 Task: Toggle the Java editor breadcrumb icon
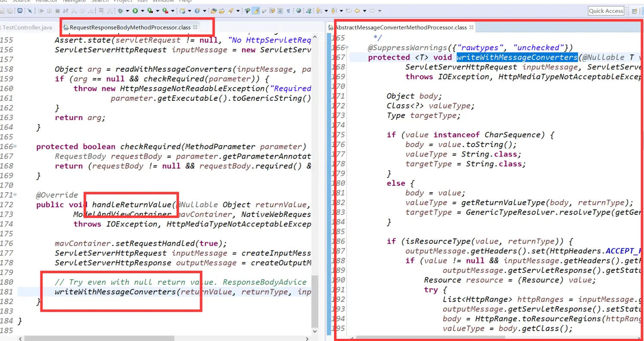coord(247,11)
